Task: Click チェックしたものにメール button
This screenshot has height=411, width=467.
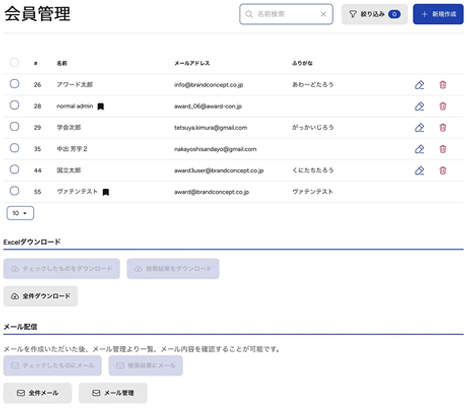Action: pyautogui.click(x=52, y=366)
